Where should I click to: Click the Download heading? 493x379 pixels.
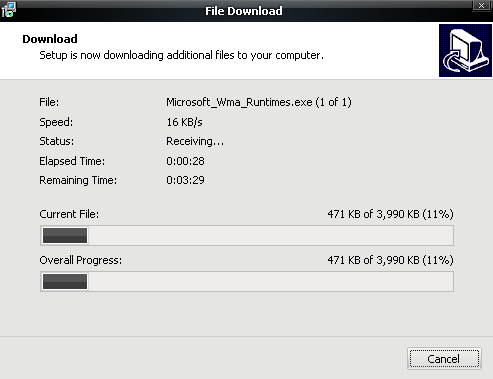click(x=50, y=39)
